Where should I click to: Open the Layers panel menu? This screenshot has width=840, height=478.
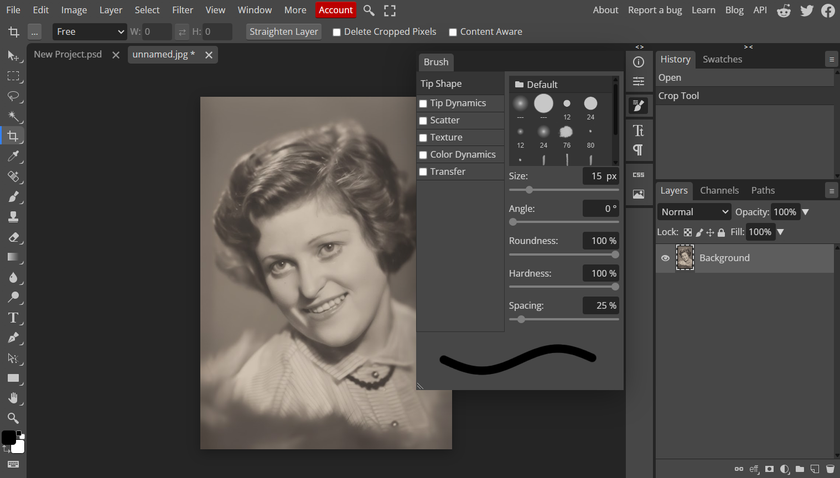831,191
